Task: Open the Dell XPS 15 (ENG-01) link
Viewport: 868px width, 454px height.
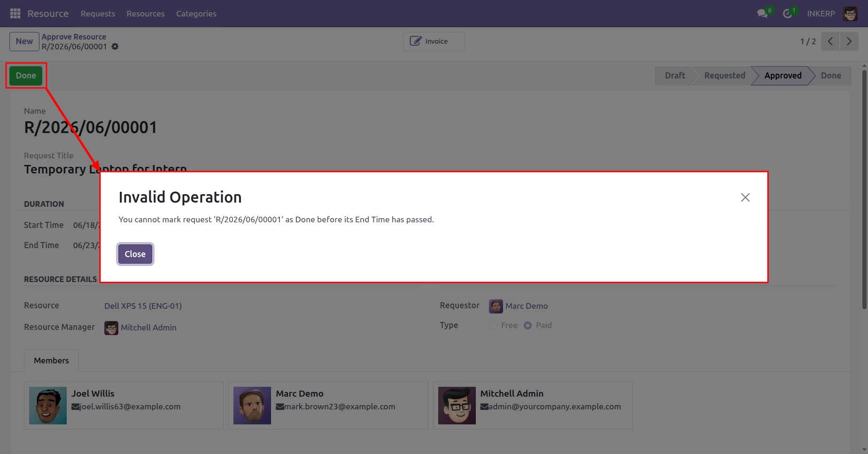Action: (143, 306)
